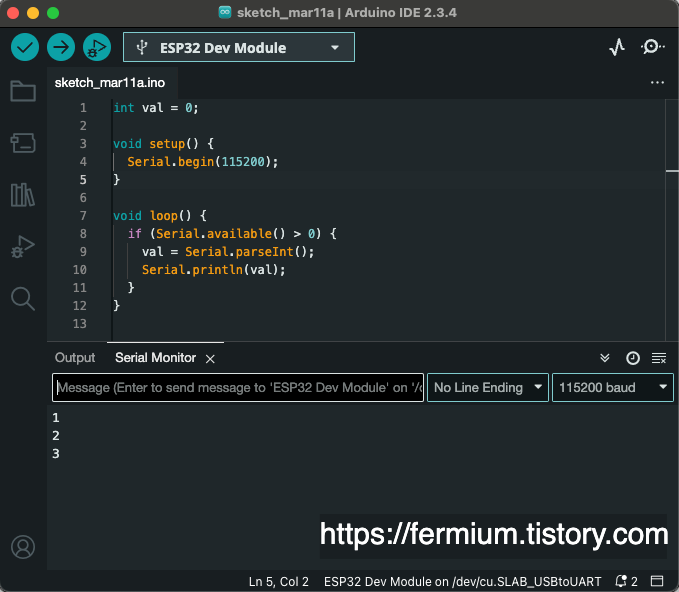Toggle timestamp in Serial Monitor
The width and height of the screenshot is (679, 592).
633,358
